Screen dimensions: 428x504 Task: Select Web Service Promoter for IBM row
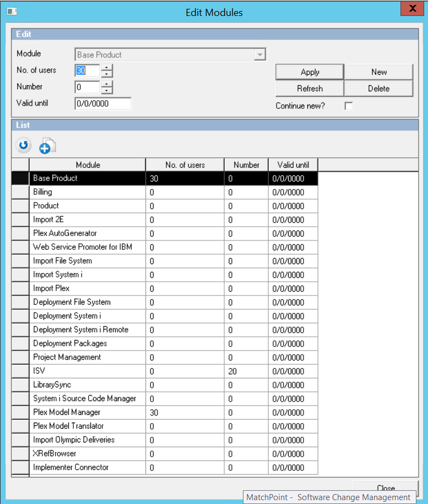point(165,248)
